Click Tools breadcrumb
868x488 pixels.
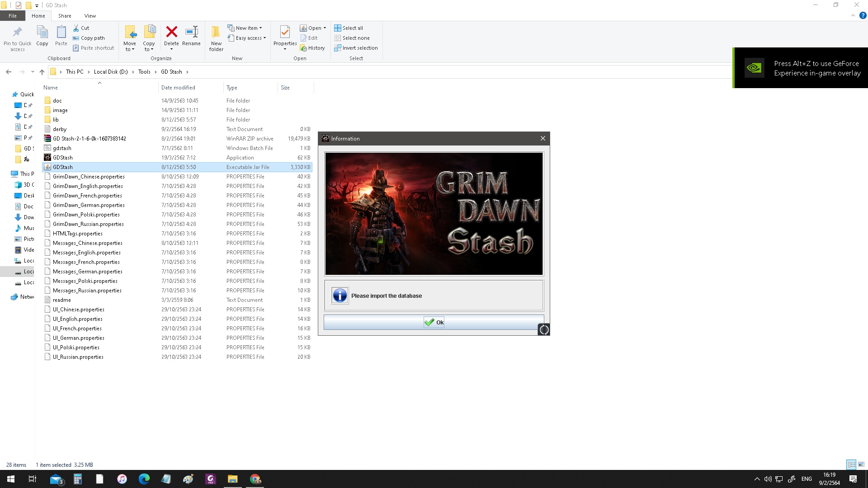[144, 72]
